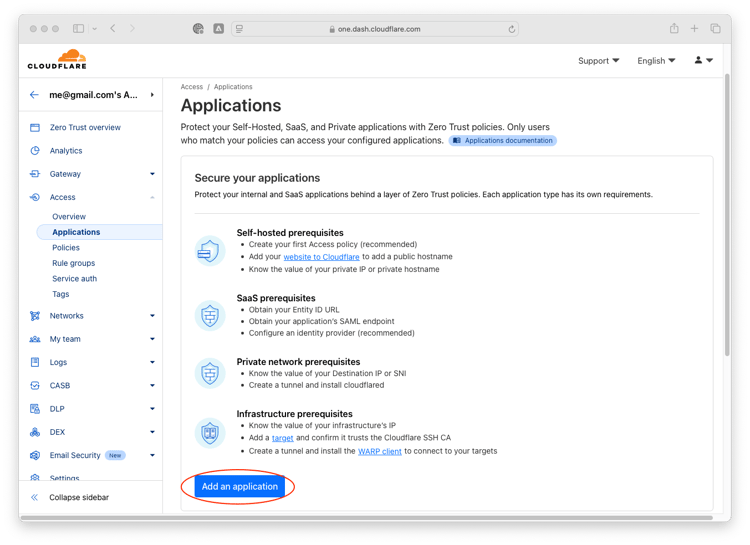The height and width of the screenshot is (545, 750).
Task: Go to Analytics in the sidebar
Action: click(x=66, y=151)
